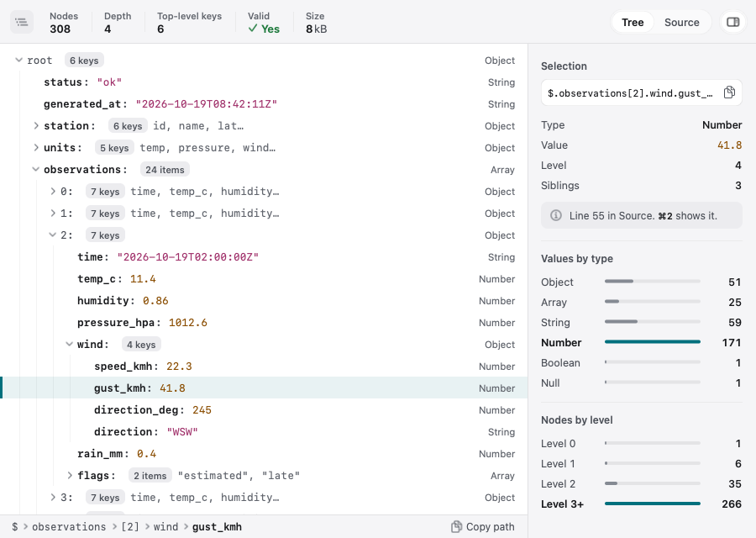The height and width of the screenshot is (538, 756).
Task: Collapse the observations array
Action: (x=35, y=169)
